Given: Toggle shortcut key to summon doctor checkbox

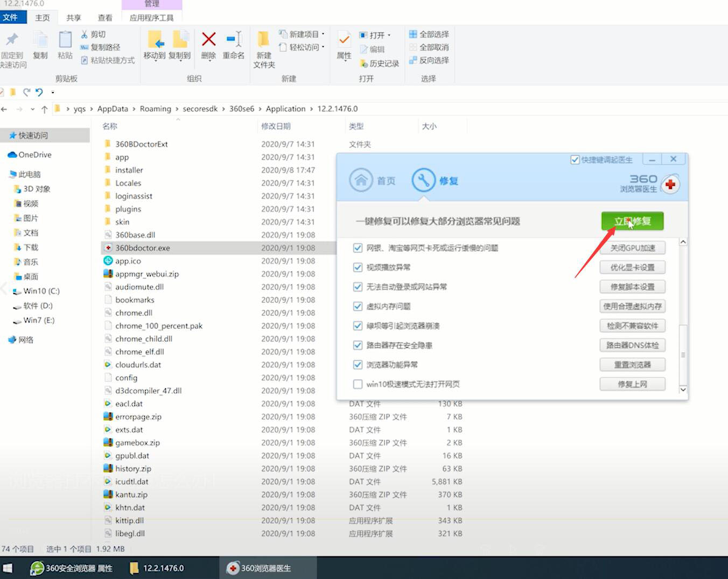Looking at the screenshot, I should 575,160.
